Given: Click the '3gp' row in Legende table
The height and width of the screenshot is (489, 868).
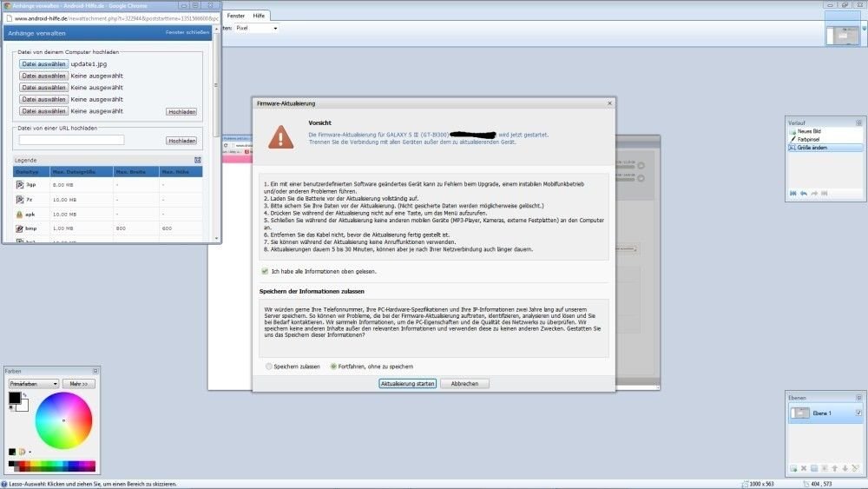Looking at the screenshot, I should [x=108, y=185].
